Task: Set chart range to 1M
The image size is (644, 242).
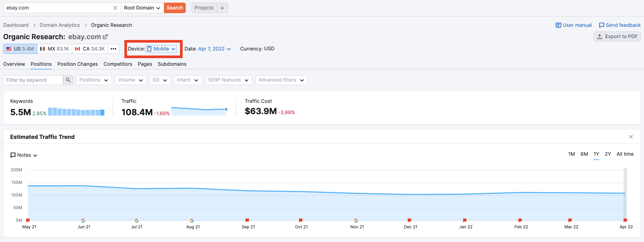Action: pyautogui.click(x=572, y=154)
